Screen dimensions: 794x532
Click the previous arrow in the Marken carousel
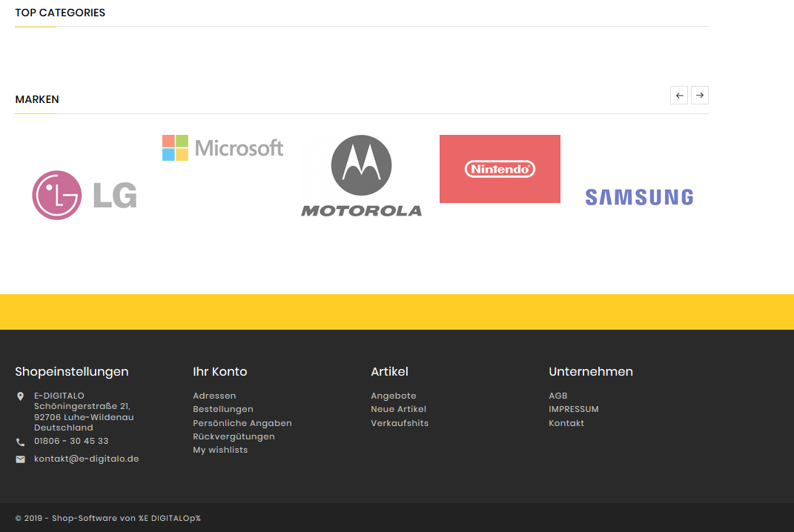679,95
